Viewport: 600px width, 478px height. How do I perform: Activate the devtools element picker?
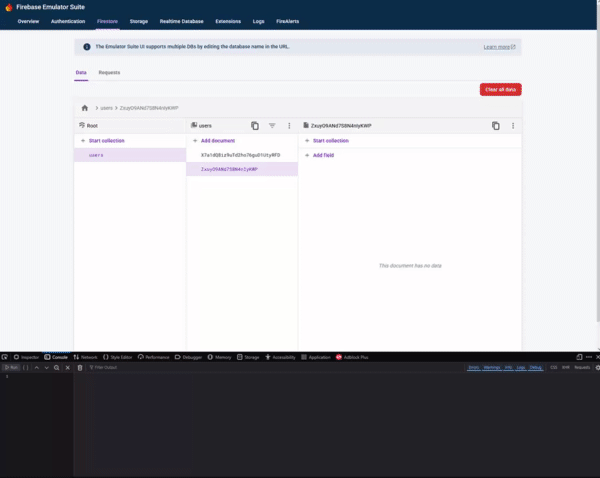click(x=5, y=357)
